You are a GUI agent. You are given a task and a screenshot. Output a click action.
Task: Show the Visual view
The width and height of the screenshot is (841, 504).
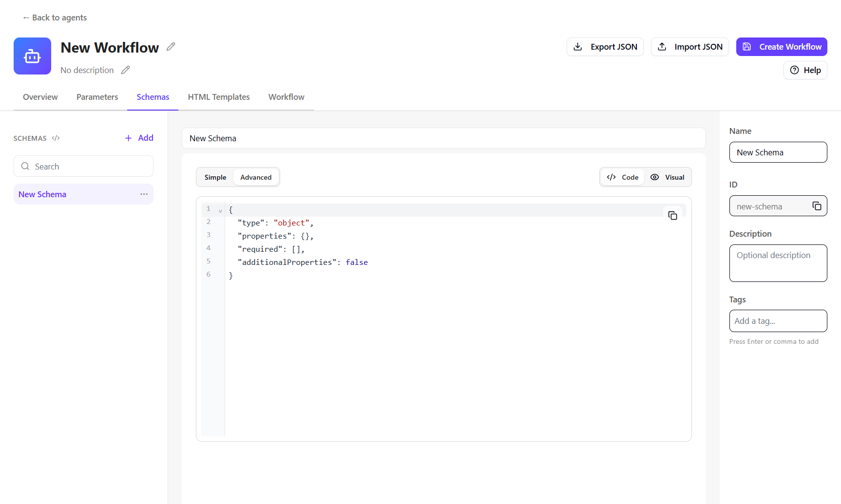pos(668,177)
